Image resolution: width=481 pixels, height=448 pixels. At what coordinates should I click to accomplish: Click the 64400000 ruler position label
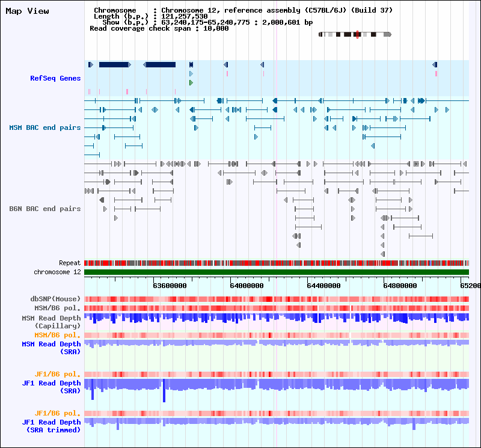[x=323, y=286]
